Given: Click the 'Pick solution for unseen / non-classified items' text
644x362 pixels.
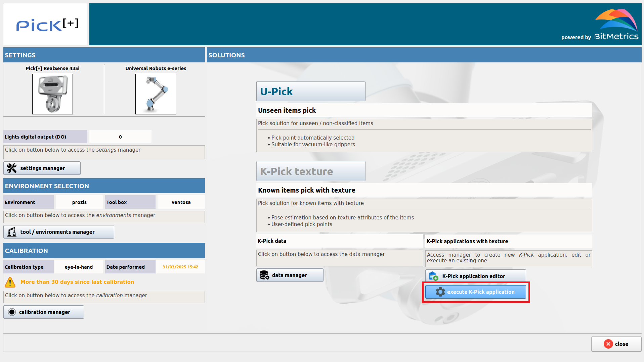Looking at the screenshot, I should coord(315,123).
